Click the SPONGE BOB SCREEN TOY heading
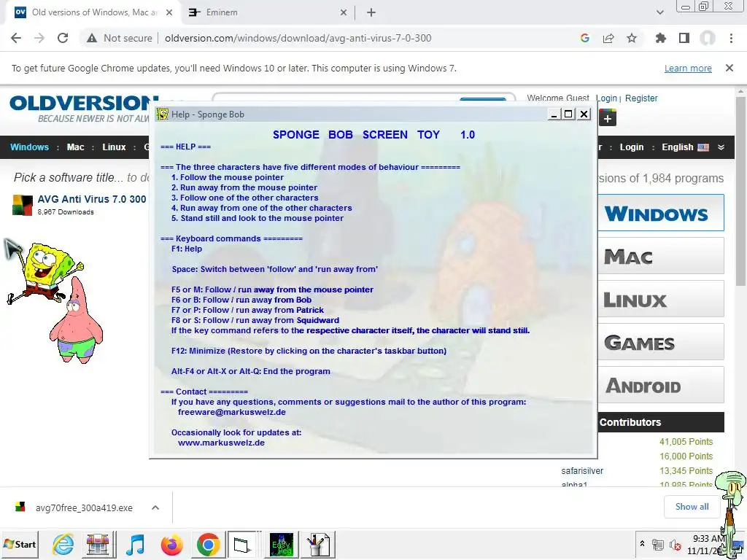Screen dimensions: 747x560 (x=373, y=135)
